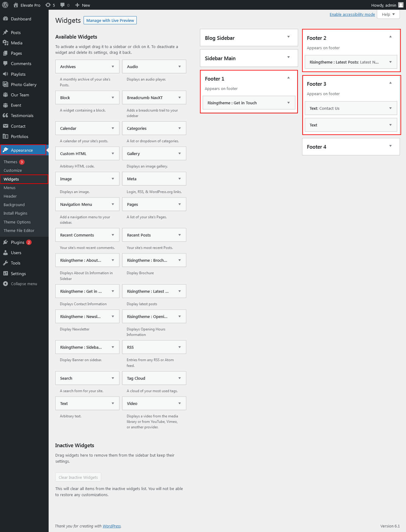The height and width of the screenshot is (532, 406).
Task: Open the updates icon showing 5
Action: click(48, 5)
